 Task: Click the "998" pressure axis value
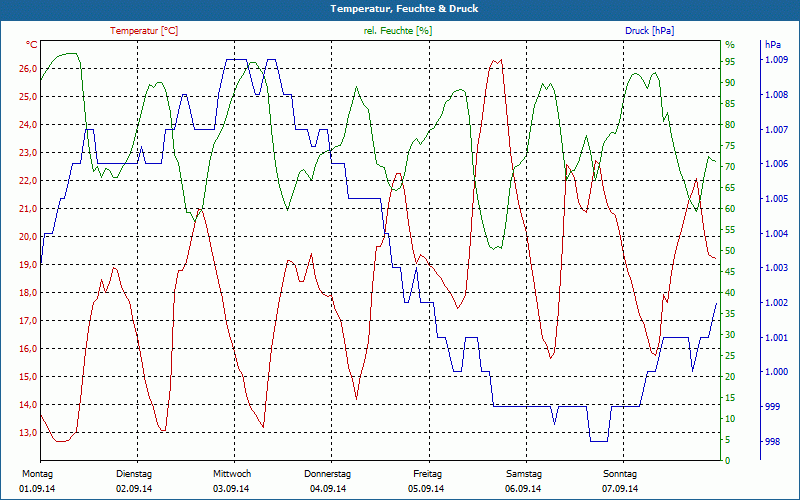click(x=773, y=442)
